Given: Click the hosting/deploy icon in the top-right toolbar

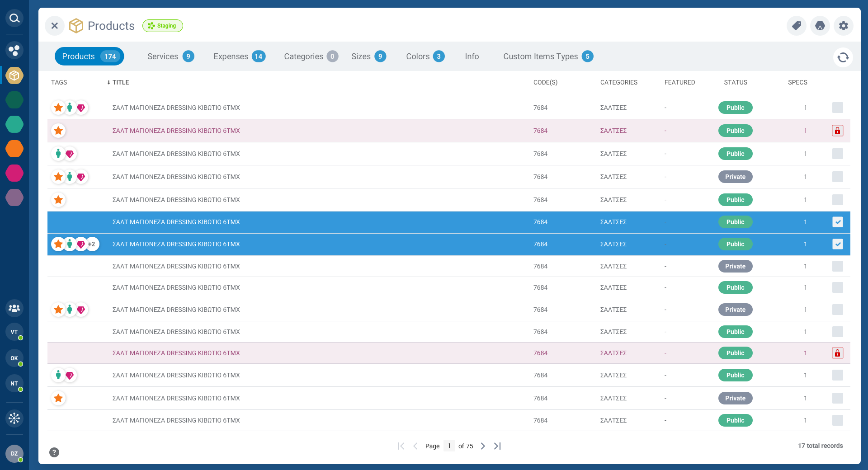Looking at the screenshot, I should tap(820, 26).
